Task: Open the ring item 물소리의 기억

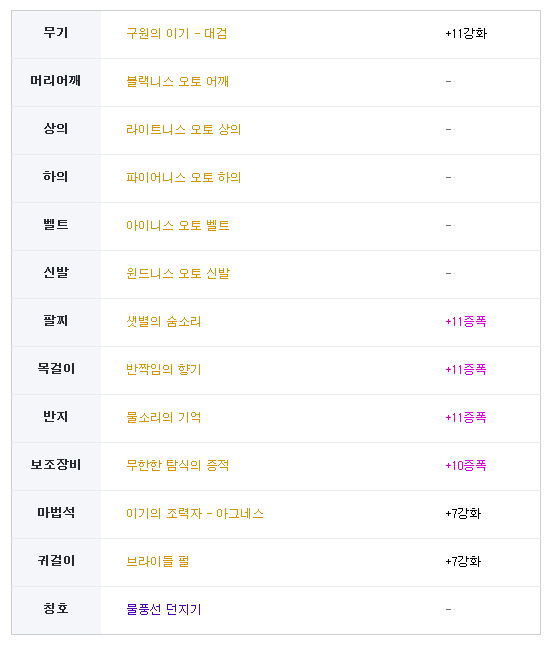Action: click(164, 418)
